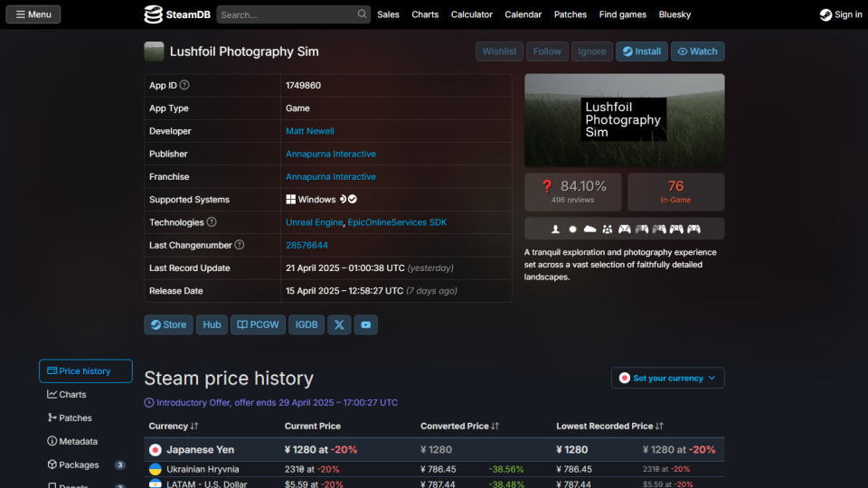Select the Packages sidebar tab
Image resolution: width=868 pixels, height=488 pixels.
click(86, 465)
